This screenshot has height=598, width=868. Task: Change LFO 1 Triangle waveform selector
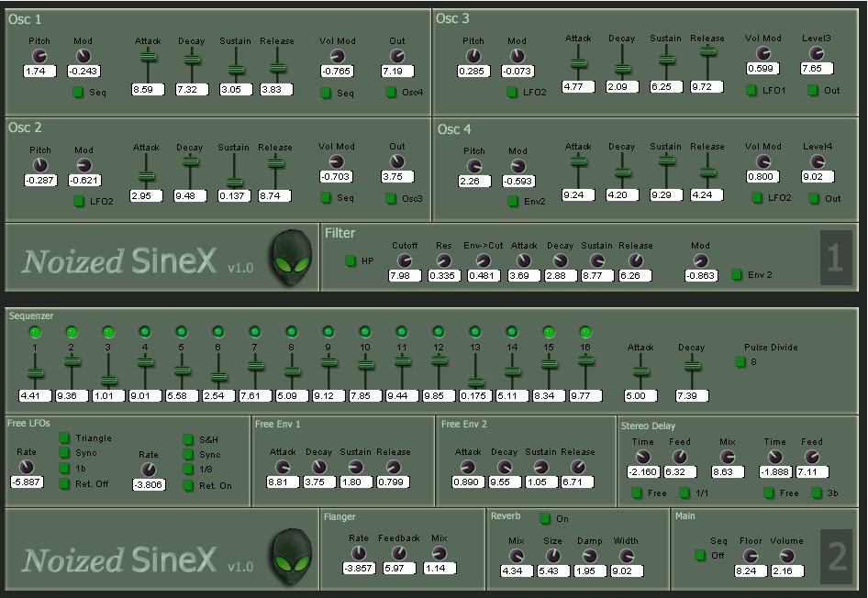[64, 437]
